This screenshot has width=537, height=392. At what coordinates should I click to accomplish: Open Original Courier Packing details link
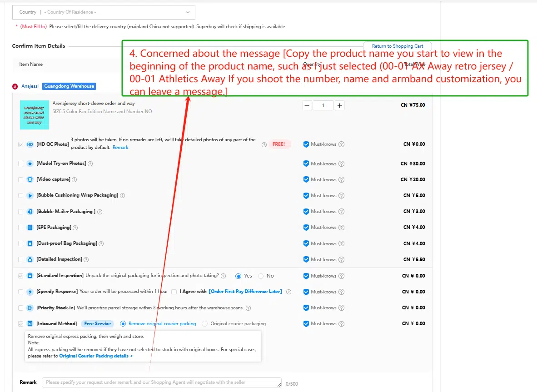click(96, 356)
